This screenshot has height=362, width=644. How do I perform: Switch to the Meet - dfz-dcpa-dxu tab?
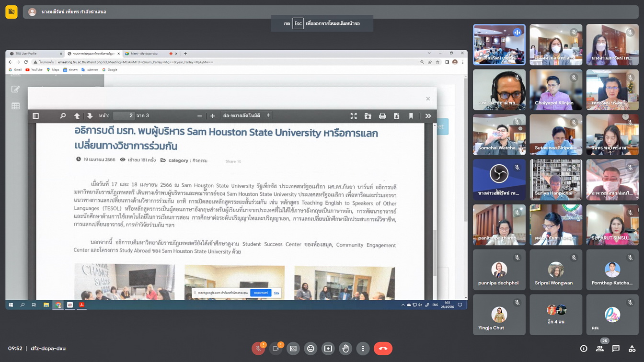[x=150, y=54]
